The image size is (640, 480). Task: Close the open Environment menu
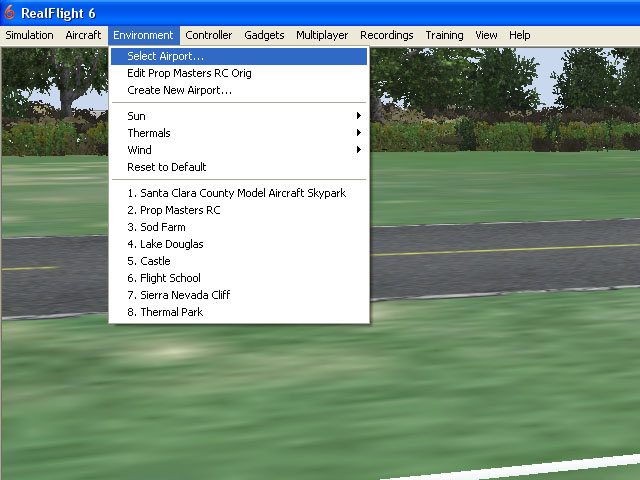143,36
